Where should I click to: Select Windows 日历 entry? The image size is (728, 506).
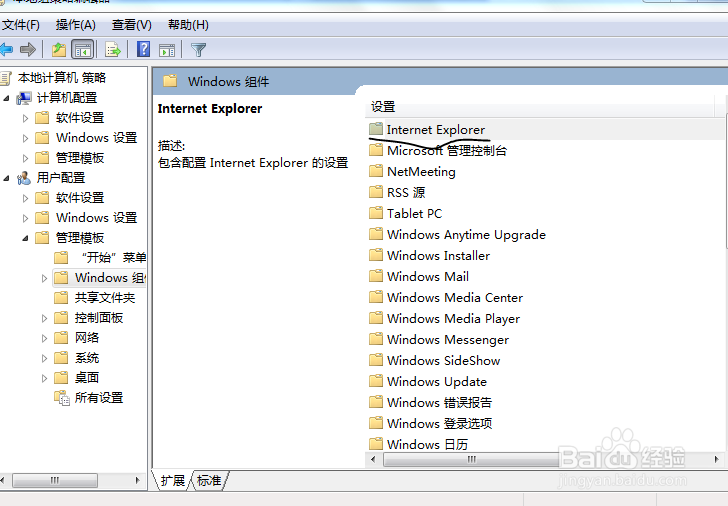428,444
